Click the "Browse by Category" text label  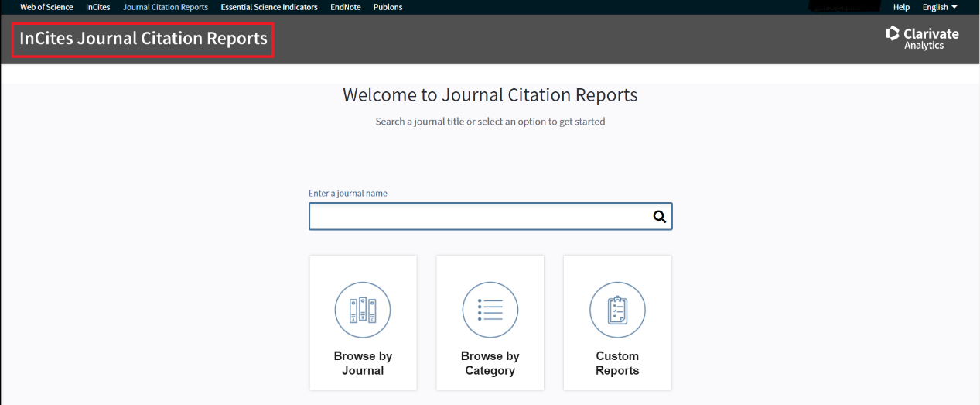490,363
